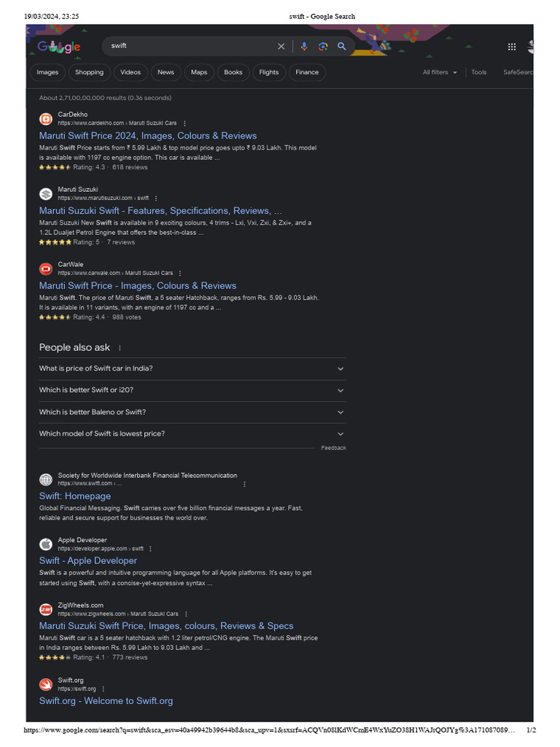560x747 pixels.
Task: Expand 'What is price of Swift car in India?'
Action: coord(192,368)
